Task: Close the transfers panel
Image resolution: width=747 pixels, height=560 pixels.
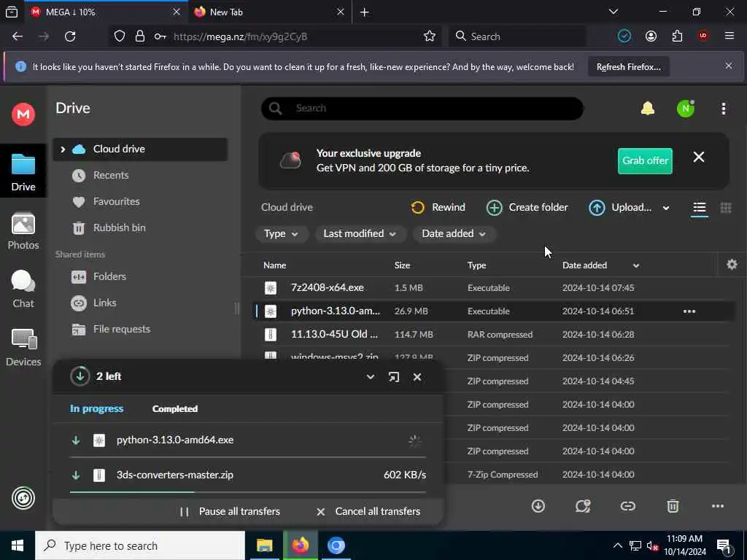Action: pyautogui.click(x=417, y=377)
